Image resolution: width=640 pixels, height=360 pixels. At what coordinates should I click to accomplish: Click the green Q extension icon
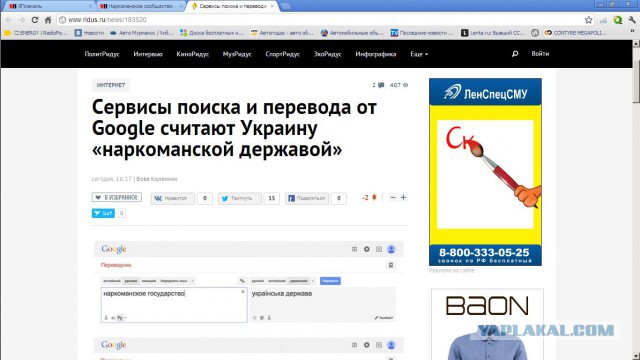[x=618, y=20]
